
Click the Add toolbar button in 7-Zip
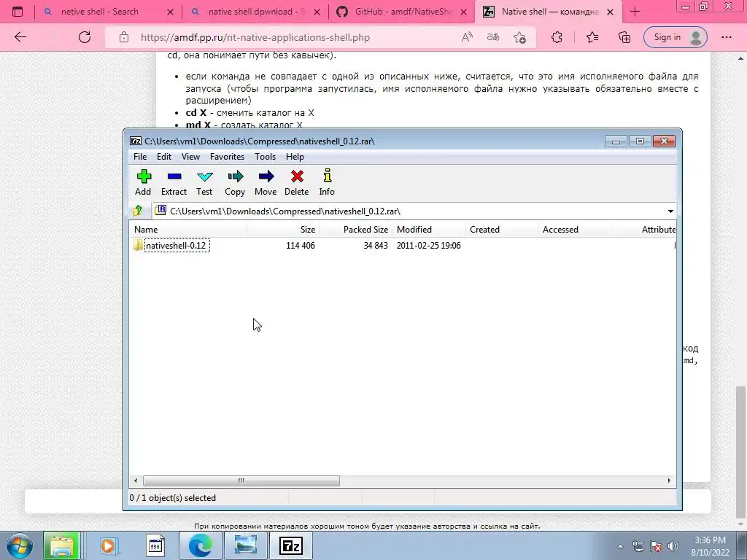click(143, 182)
